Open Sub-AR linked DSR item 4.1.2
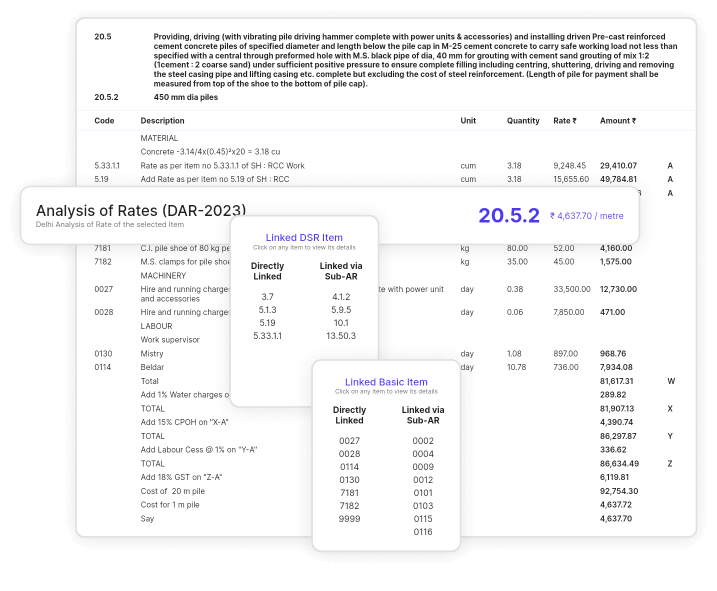This screenshot has width=717, height=591. [x=341, y=297]
